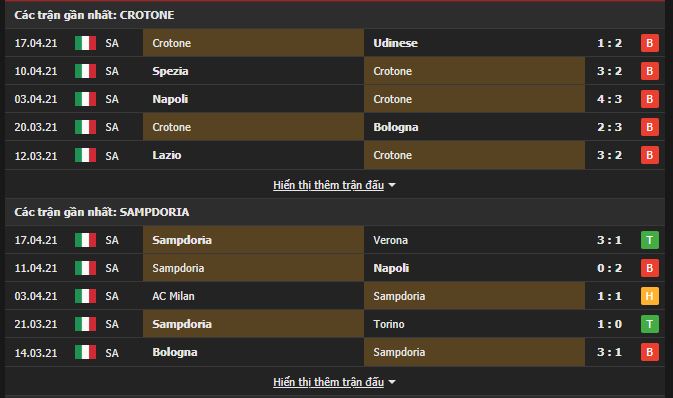Expand more Sampdoria matches via Hiển thị thêm trận đấu
Image resolution: width=673 pixels, height=398 pixels.
328,382
